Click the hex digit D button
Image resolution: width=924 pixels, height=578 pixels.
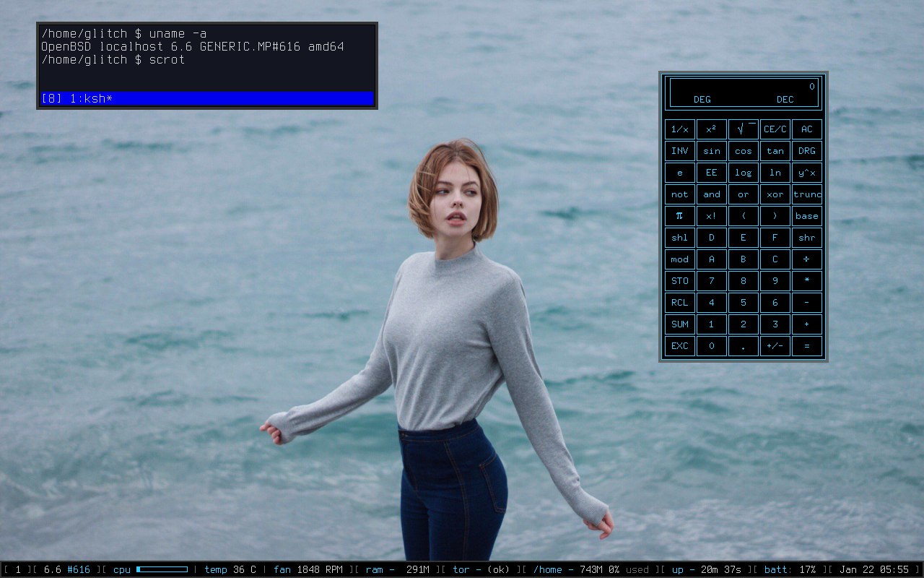(712, 238)
